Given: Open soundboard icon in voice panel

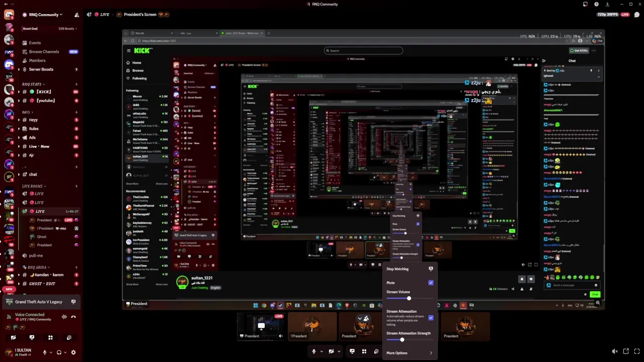Looking at the screenshot, I should coord(69,337).
